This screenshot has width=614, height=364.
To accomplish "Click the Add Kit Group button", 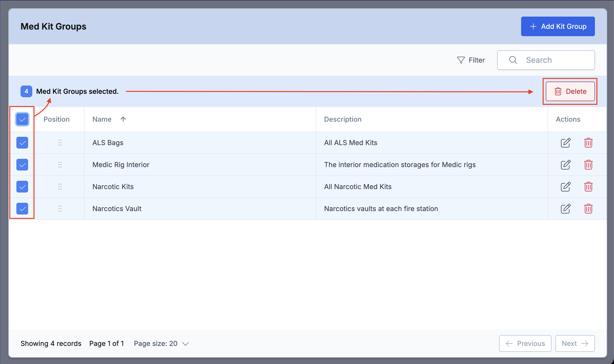I will tap(558, 26).
